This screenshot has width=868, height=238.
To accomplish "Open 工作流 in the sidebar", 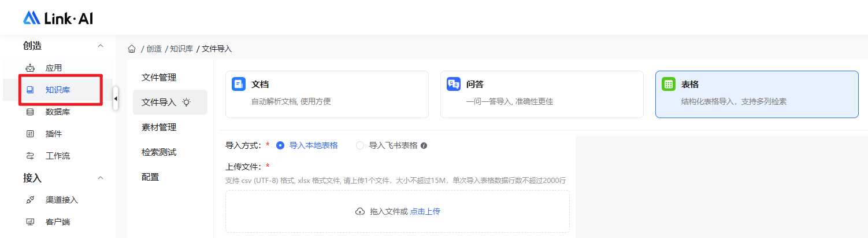I will pos(58,156).
